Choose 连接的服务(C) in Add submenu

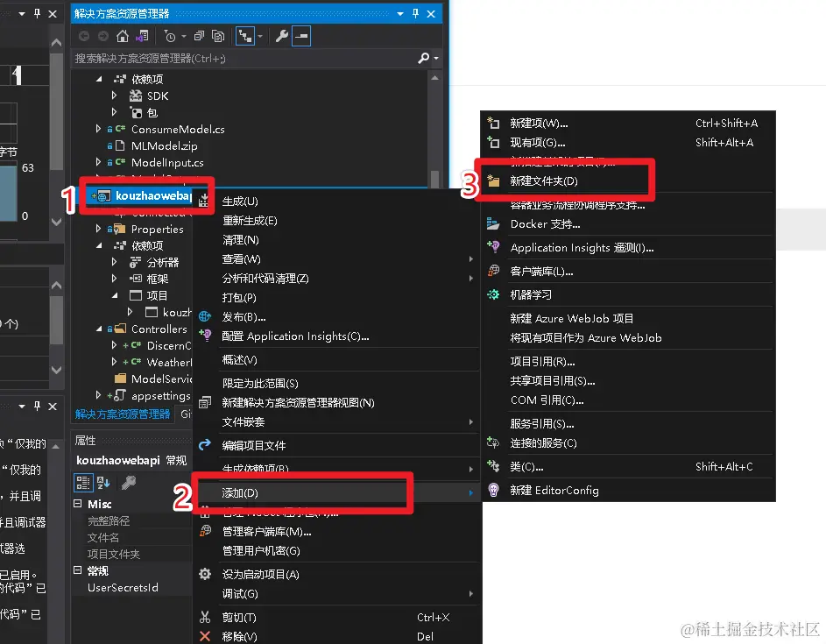coord(628,443)
